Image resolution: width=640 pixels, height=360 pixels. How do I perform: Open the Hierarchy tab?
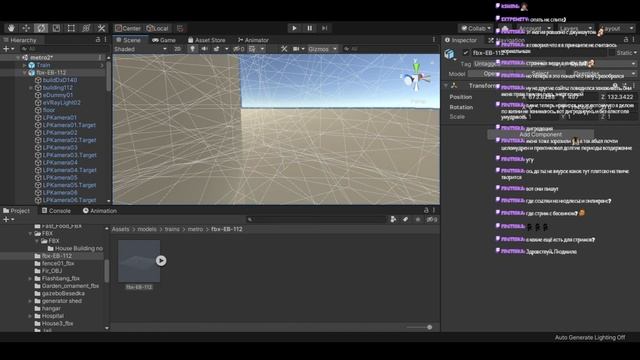coord(20,40)
